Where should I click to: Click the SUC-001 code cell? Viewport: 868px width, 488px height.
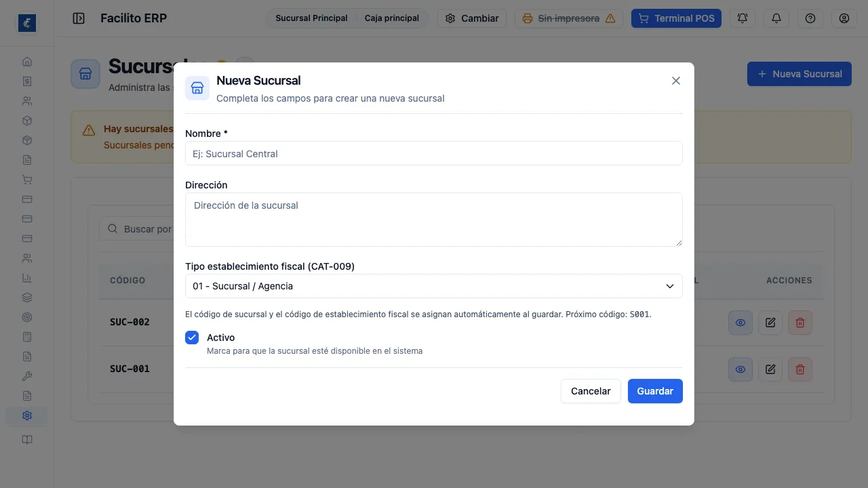(130, 369)
